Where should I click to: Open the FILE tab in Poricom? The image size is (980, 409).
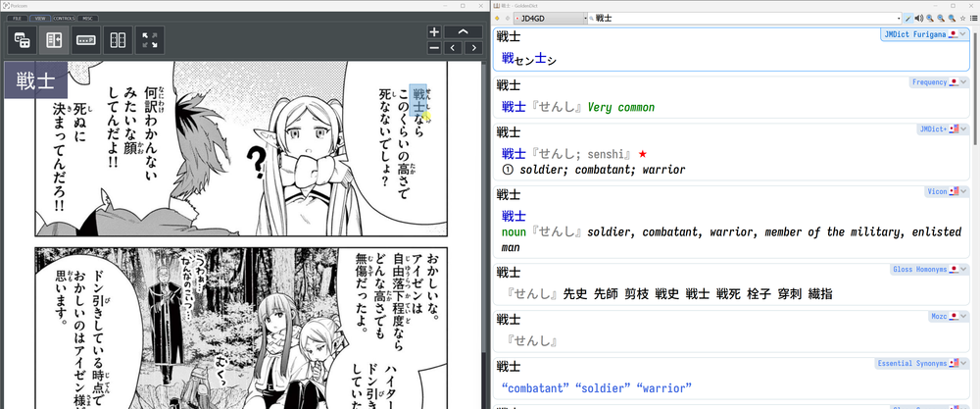coord(16,18)
